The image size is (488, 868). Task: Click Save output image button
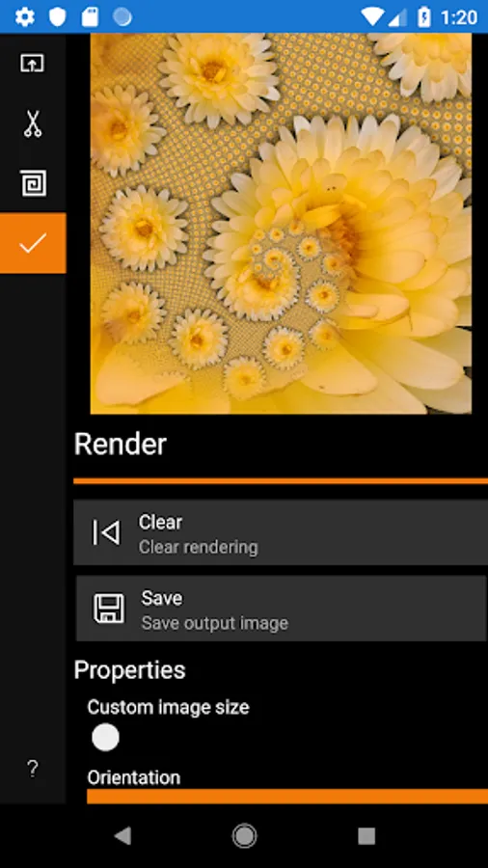click(x=282, y=609)
